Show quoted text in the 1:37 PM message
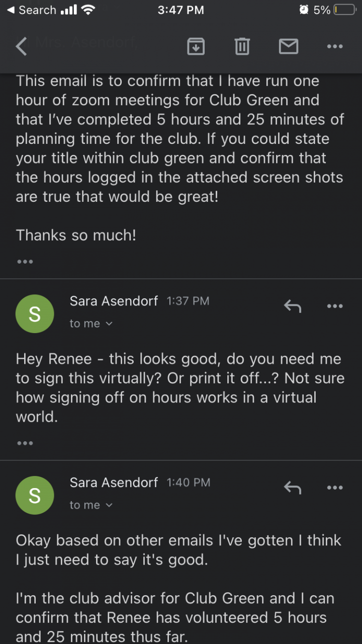The image size is (362, 644). tap(25, 443)
